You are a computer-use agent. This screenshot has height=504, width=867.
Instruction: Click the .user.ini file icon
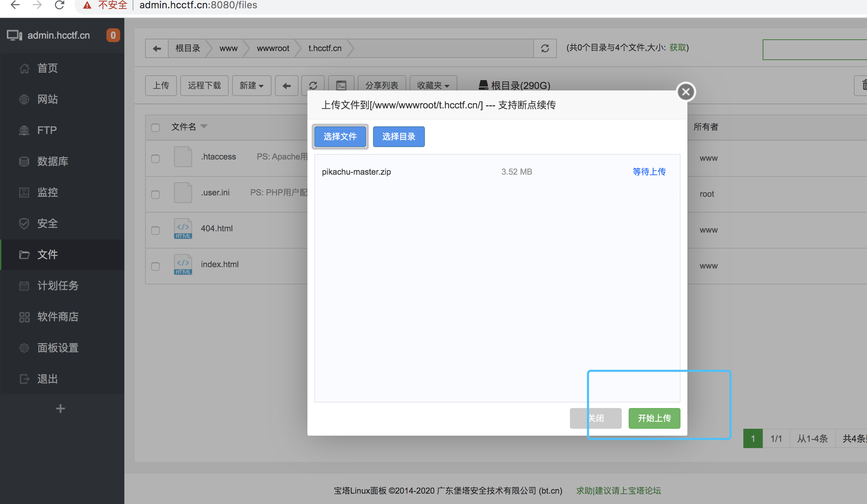coord(183,193)
